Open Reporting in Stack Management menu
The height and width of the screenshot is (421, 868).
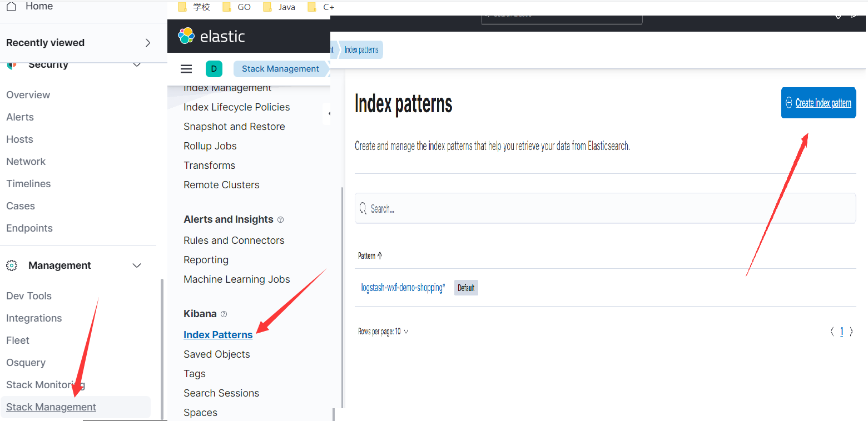click(x=206, y=260)
